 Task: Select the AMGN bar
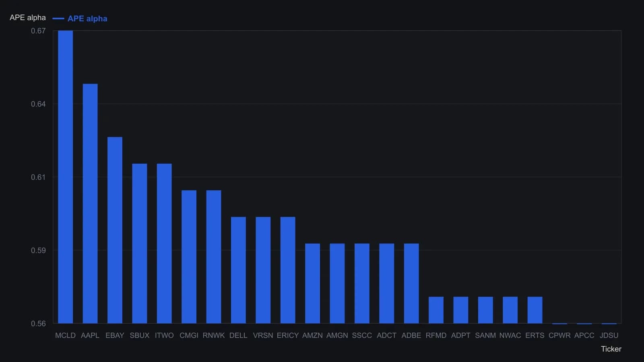(x=337, y=284)
